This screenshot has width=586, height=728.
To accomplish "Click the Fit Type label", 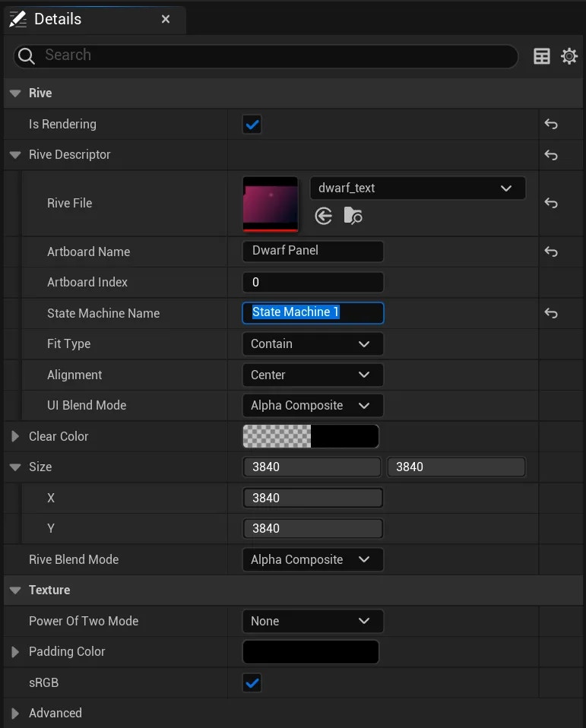I will (68, 344).
